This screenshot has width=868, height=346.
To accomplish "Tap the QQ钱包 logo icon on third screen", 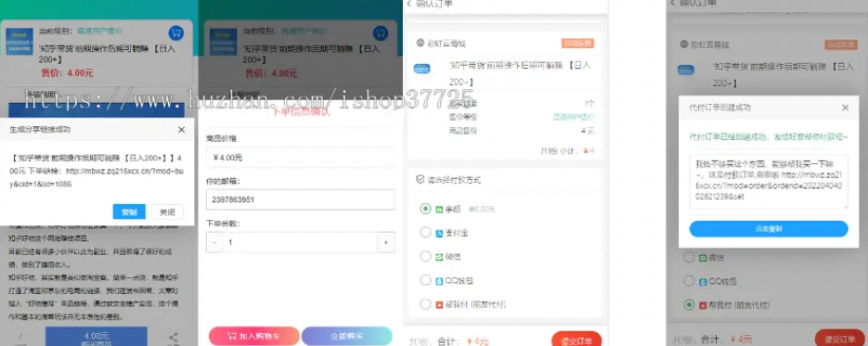I will [x=439, y=281].
